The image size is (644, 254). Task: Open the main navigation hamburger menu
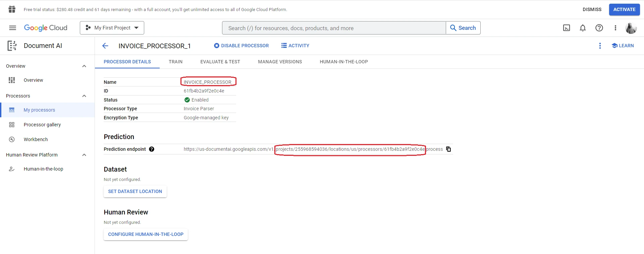click(x=12, y=28)
